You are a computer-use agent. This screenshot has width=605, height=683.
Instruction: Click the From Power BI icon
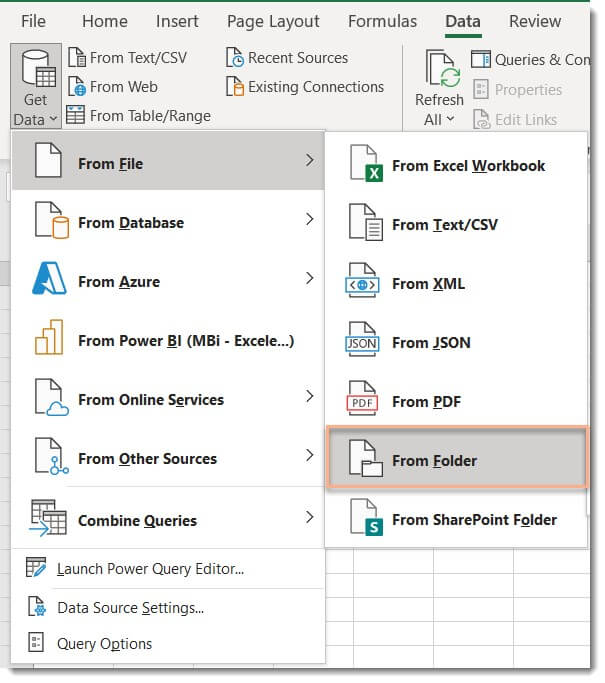pos(49,338)
